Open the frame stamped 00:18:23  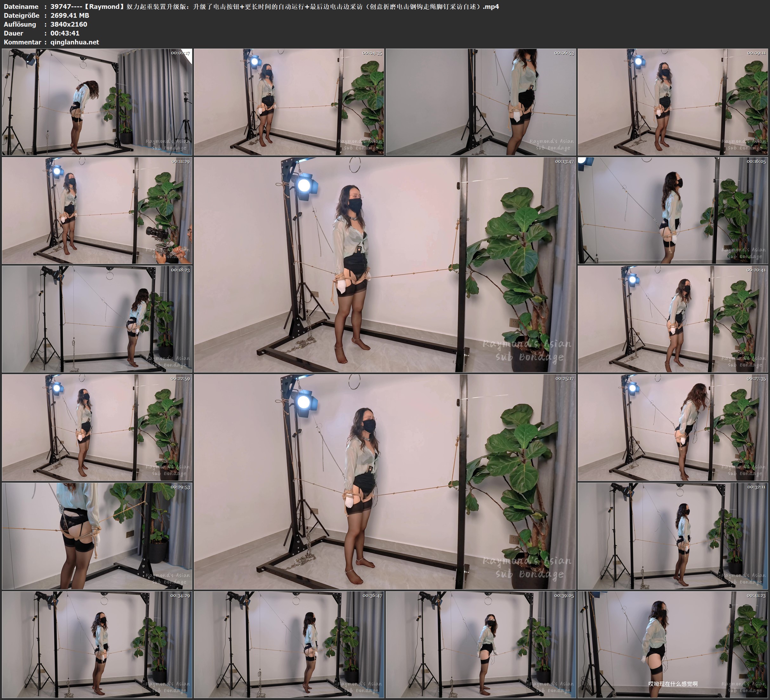pyautogui.click(x=97, y=319)
